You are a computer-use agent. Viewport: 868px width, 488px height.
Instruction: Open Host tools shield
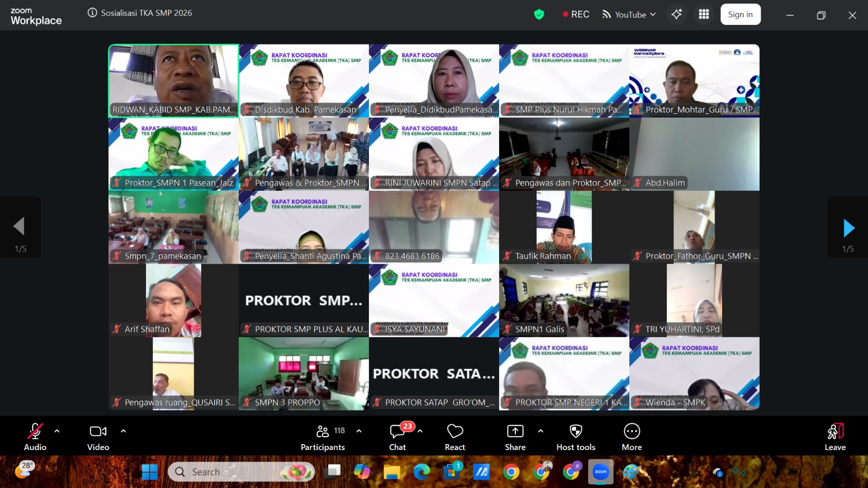[576, 437]
